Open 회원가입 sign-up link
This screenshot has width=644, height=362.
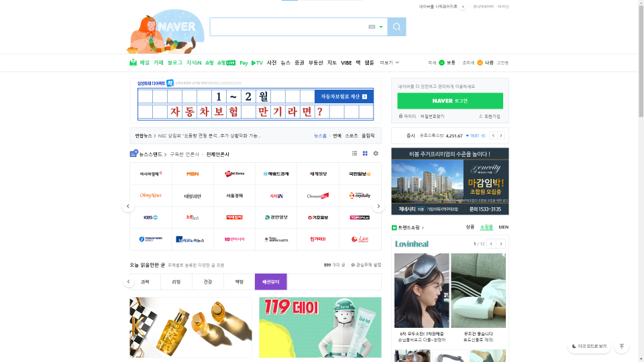[x=490, y=117]
